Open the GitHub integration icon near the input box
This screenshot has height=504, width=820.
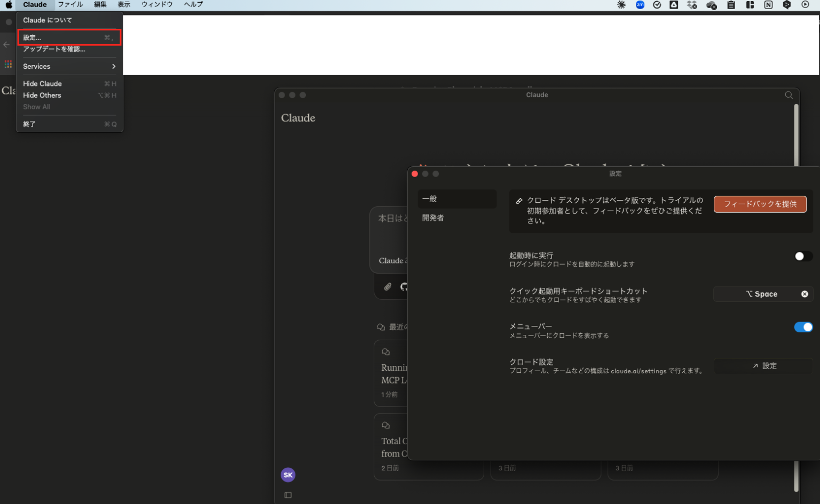pos(404,286)
